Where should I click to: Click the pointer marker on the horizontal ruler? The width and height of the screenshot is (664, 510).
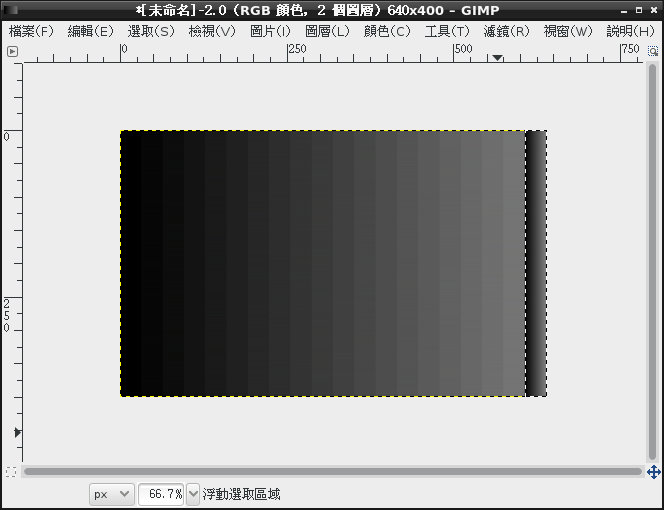[x=497, y=58]
